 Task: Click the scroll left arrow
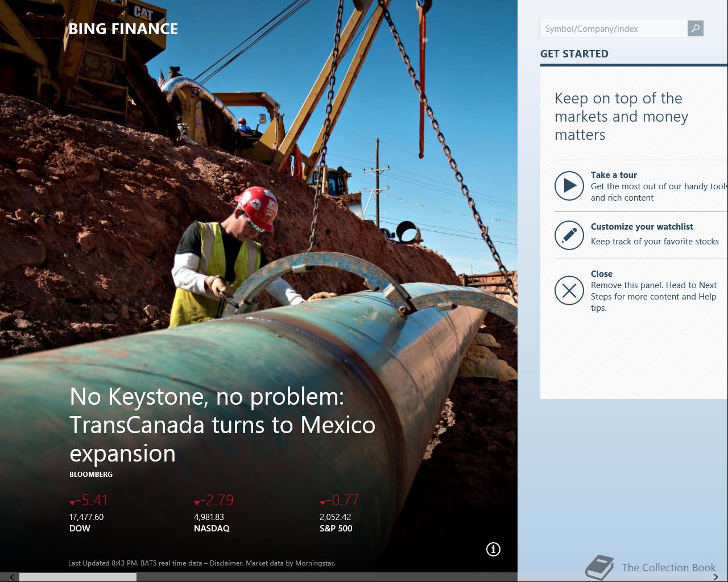coord(11,577)
